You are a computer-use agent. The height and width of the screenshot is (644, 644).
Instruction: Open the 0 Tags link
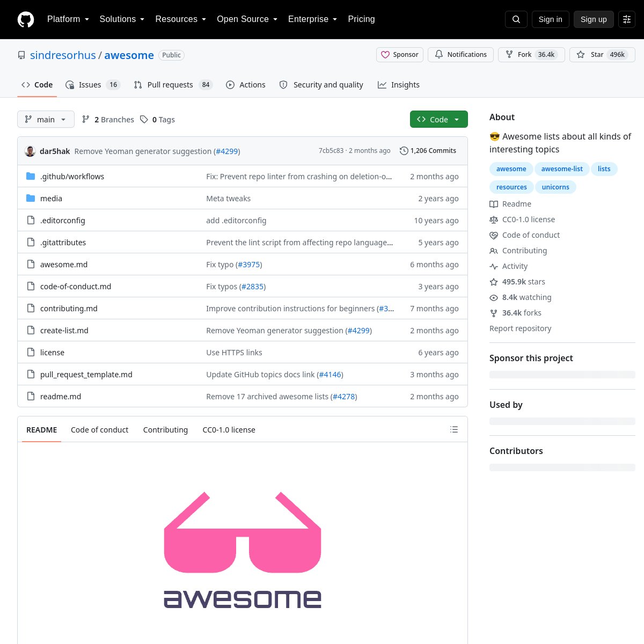pos(157,120)
